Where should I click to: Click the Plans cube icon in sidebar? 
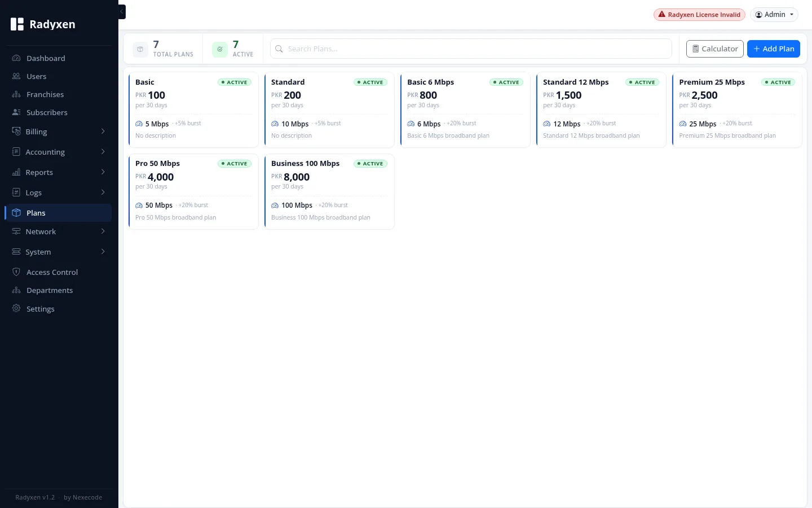coord(16,213)
